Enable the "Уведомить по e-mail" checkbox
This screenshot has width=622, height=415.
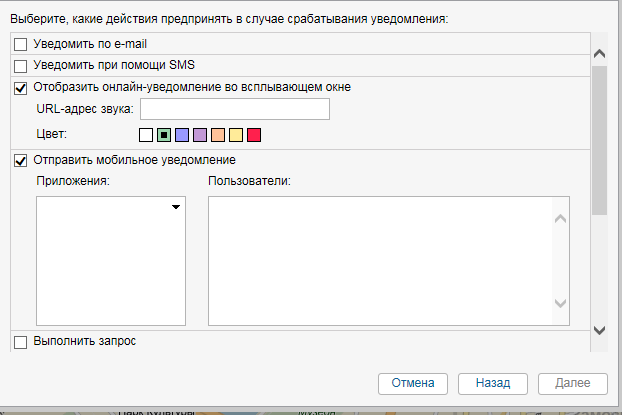(21, 44)
